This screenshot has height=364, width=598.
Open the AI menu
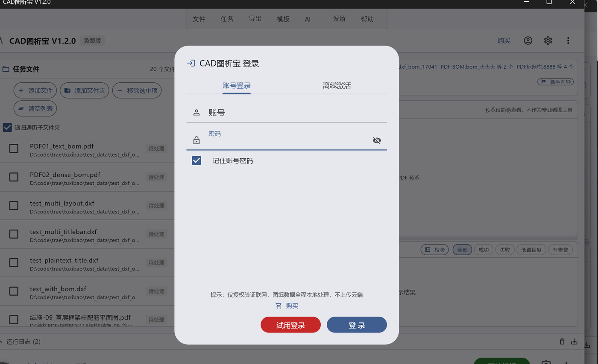click(308, 19)
